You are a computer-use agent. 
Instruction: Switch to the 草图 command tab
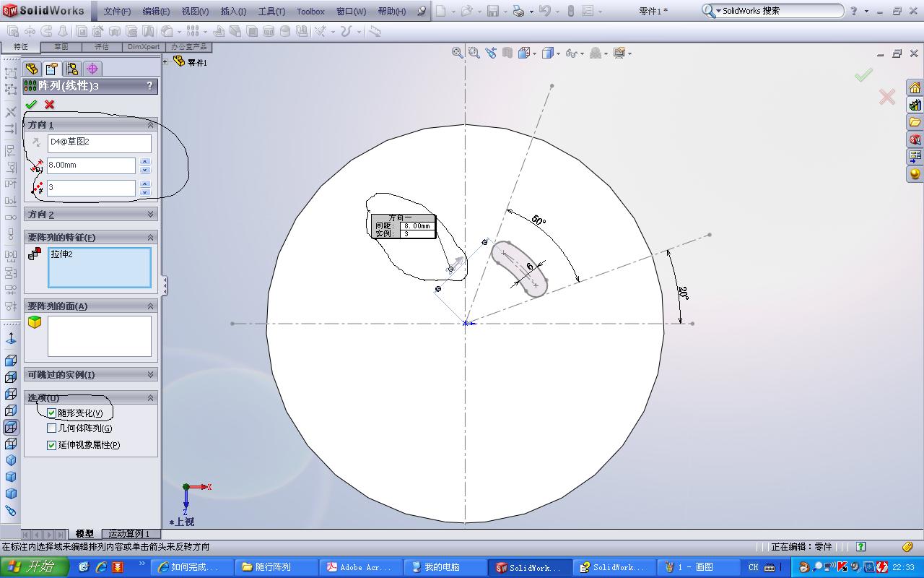[61, 47]
